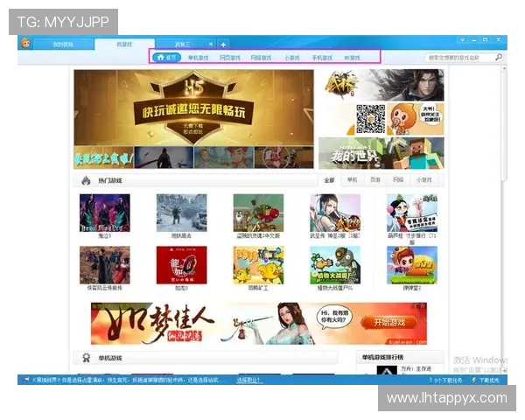The height and width of the screenshot is (420, 525).
Task: Open the Devil May Cry game icon
Action: (104, 213)
